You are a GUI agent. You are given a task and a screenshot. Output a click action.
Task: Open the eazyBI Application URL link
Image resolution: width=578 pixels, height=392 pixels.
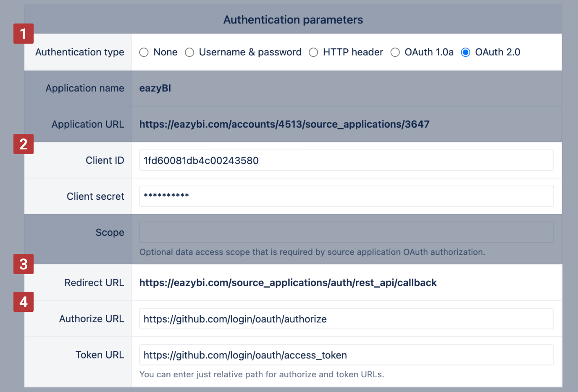(284, 124)
